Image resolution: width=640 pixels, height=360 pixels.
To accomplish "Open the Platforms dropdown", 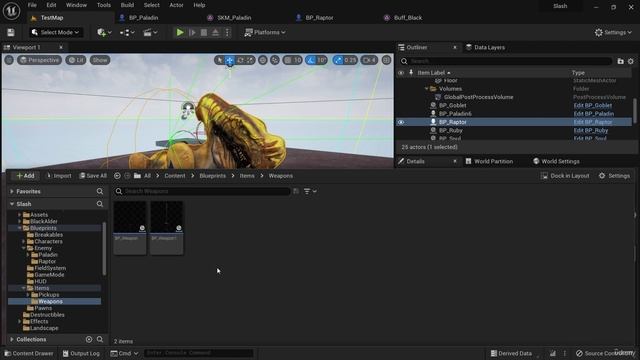I will click(x=264, y=32).
